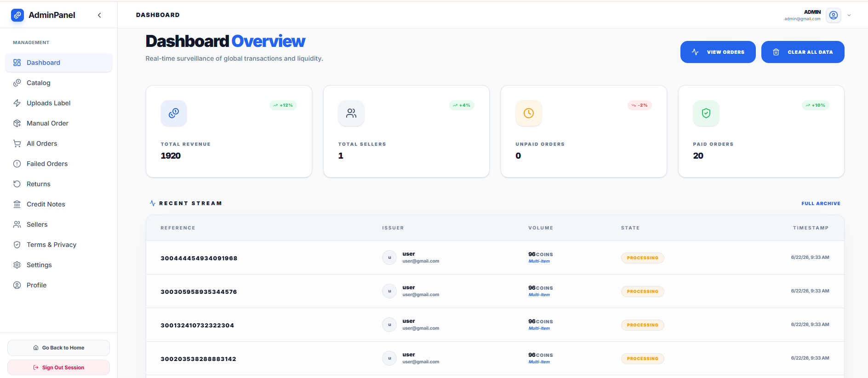The width and height of the screenshot is (868, 378).
Task: Open the Catalog menu item
Action: pos(58,83)
